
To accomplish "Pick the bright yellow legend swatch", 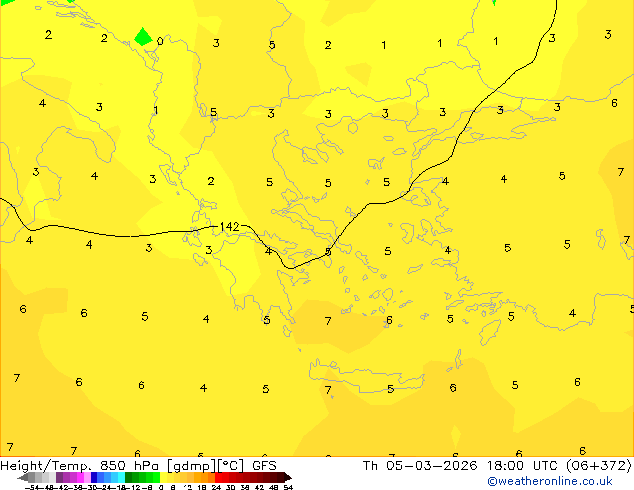I will [x=163, y=477].
